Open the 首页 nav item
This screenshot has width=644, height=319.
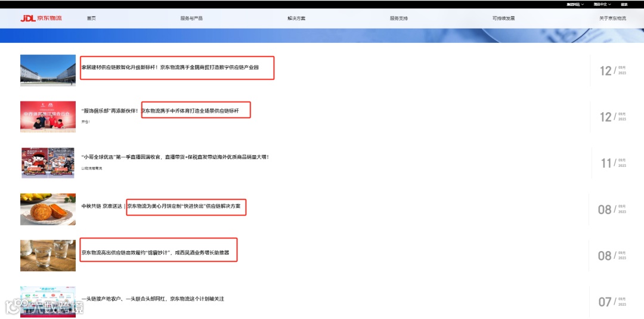[x=91, y=18]
